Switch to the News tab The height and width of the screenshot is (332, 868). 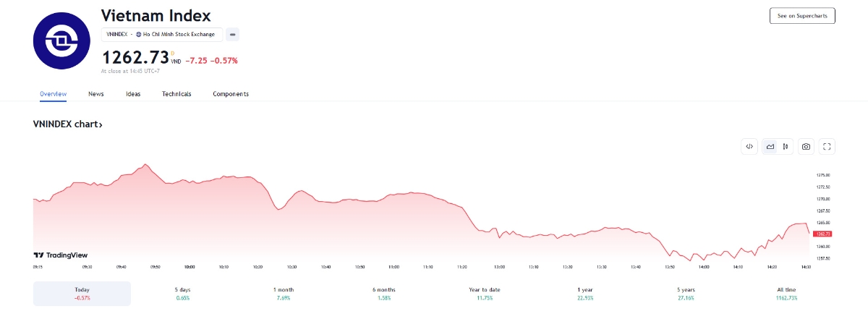[x=96, y=94]
